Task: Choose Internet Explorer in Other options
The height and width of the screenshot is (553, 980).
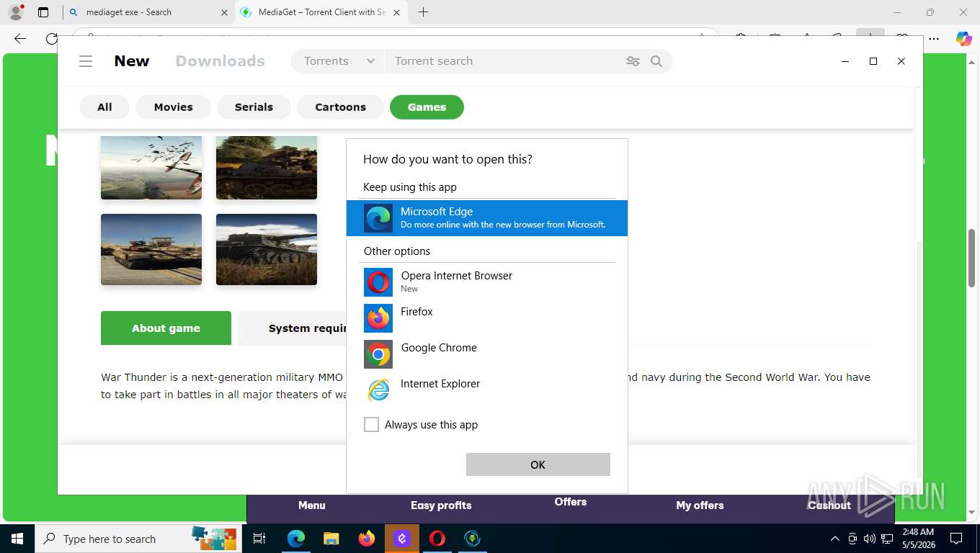Action: pyautogui.click(x=487, y=390)
